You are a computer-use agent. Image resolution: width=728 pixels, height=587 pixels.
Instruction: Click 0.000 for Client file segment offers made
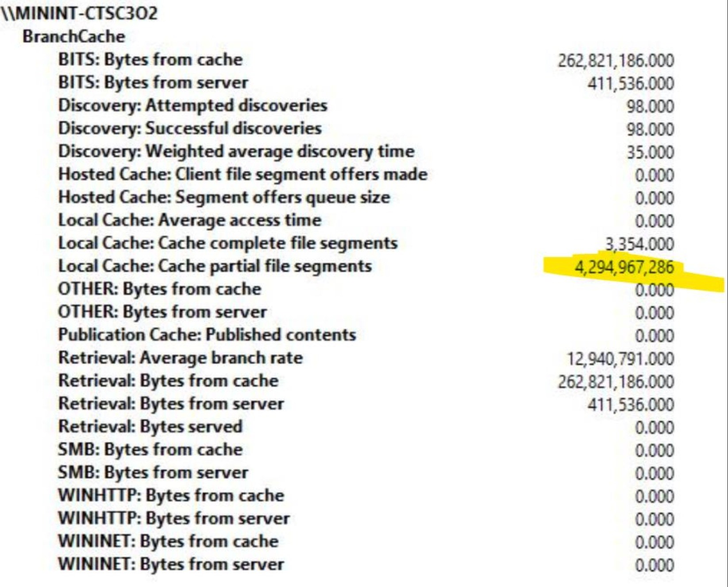click(655, 176)
